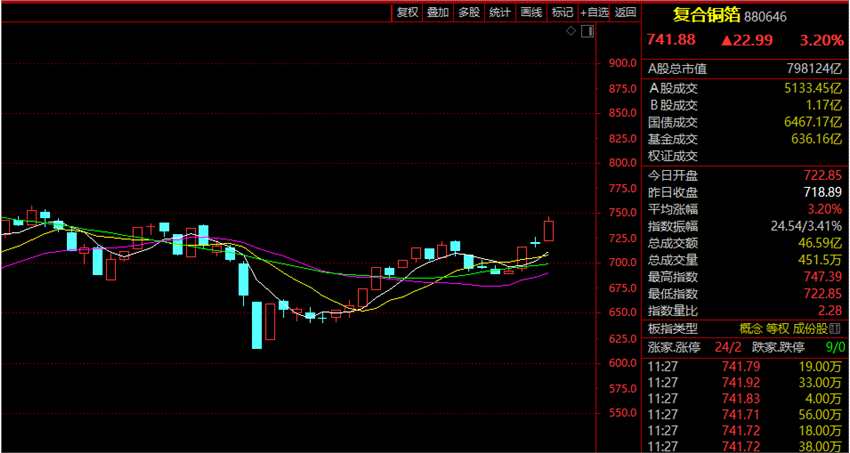Click the B股成交 value 1.17亿
Screen dimensions: 850x453
pos(826,105)
